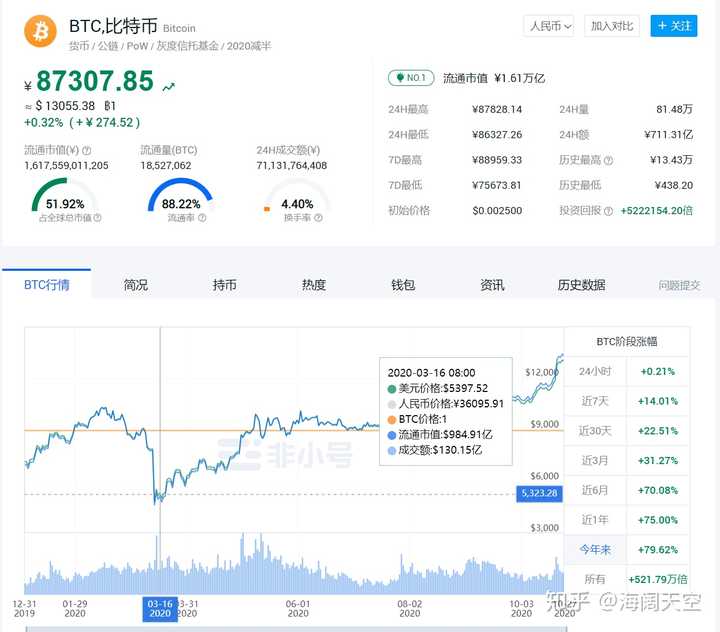Select the 近3月 period row
The image size is (720, 632).
point(627,461)
